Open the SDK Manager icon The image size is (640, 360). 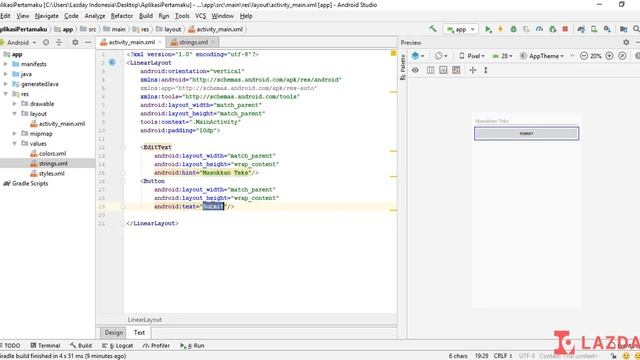[x=607, y=29]
